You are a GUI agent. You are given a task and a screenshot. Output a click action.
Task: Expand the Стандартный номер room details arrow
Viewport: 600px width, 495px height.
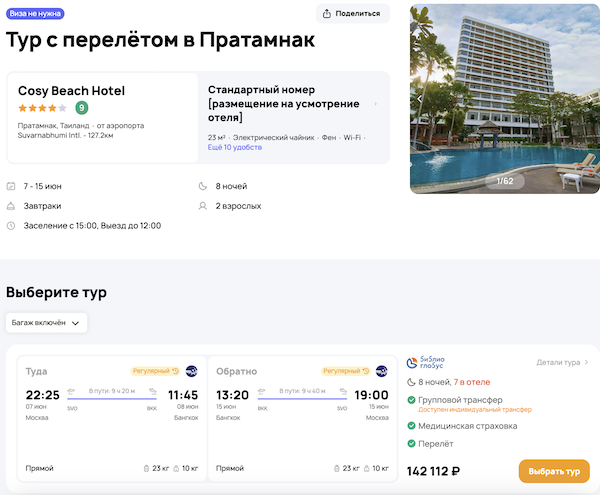pos(375,103)
